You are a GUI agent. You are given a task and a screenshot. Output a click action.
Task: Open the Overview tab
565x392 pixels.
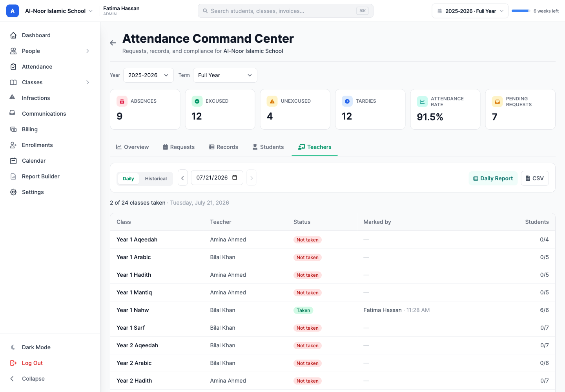click(132, 147)
